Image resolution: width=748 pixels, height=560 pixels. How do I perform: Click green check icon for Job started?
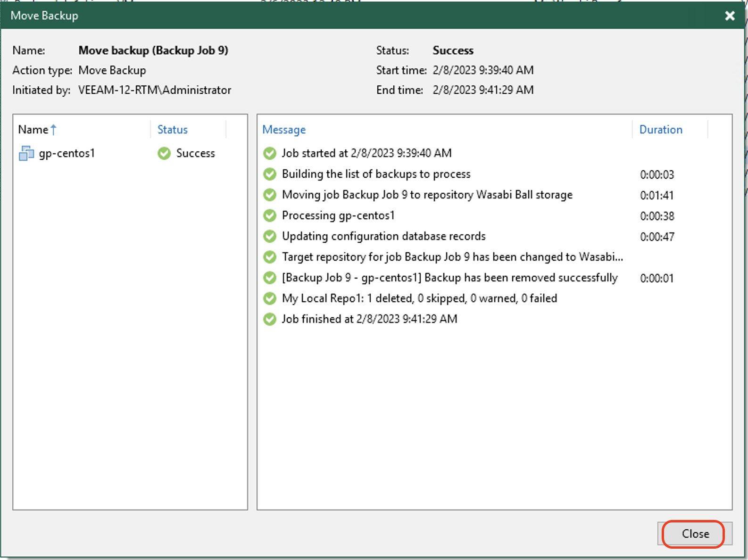pos(270,153)
